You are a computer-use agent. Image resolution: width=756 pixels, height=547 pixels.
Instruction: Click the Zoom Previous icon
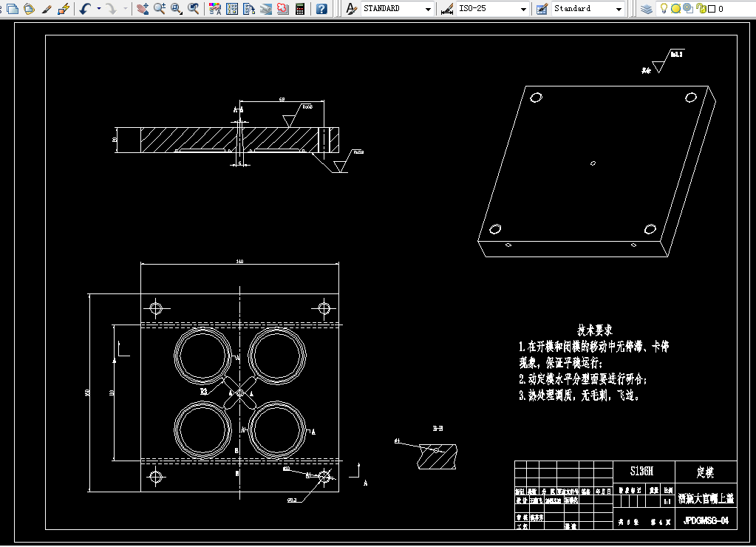pos(194,9)
